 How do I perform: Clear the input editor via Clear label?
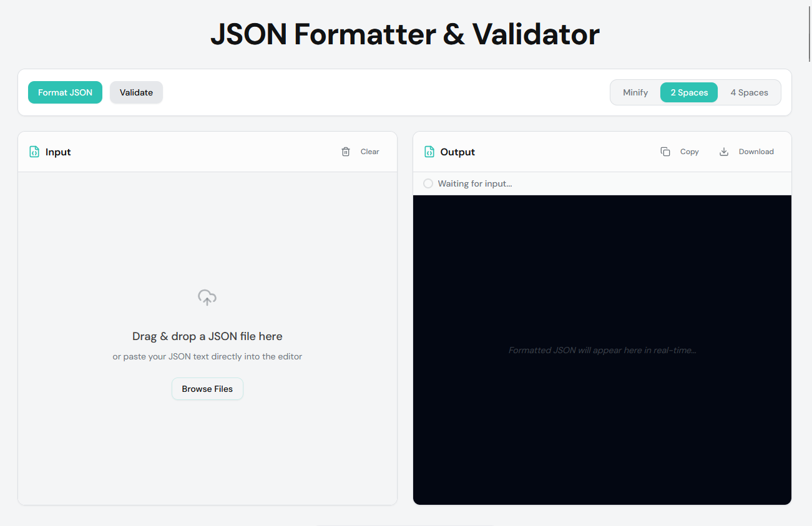point(369,152)
